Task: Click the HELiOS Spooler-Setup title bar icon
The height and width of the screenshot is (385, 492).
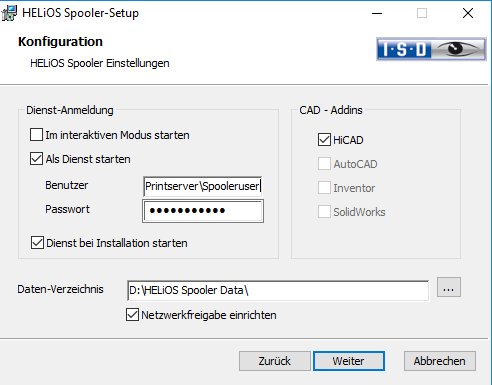Action: point(9,13)
